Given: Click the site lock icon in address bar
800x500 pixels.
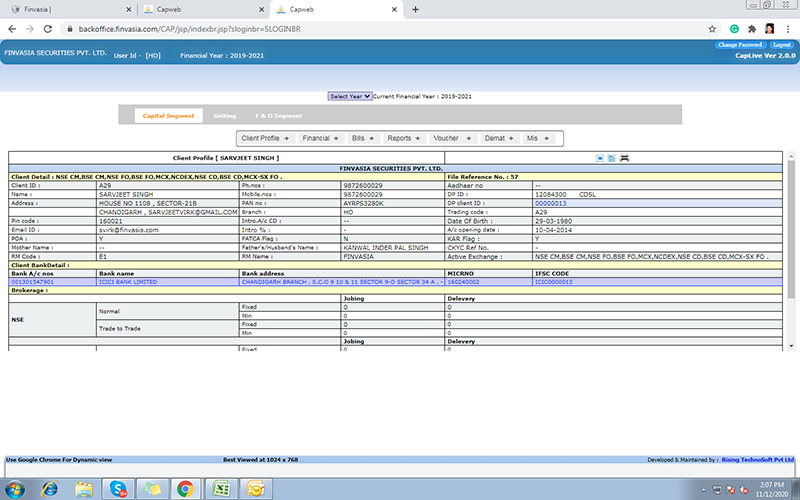Looking at the screenshot, I should (69, 29).
